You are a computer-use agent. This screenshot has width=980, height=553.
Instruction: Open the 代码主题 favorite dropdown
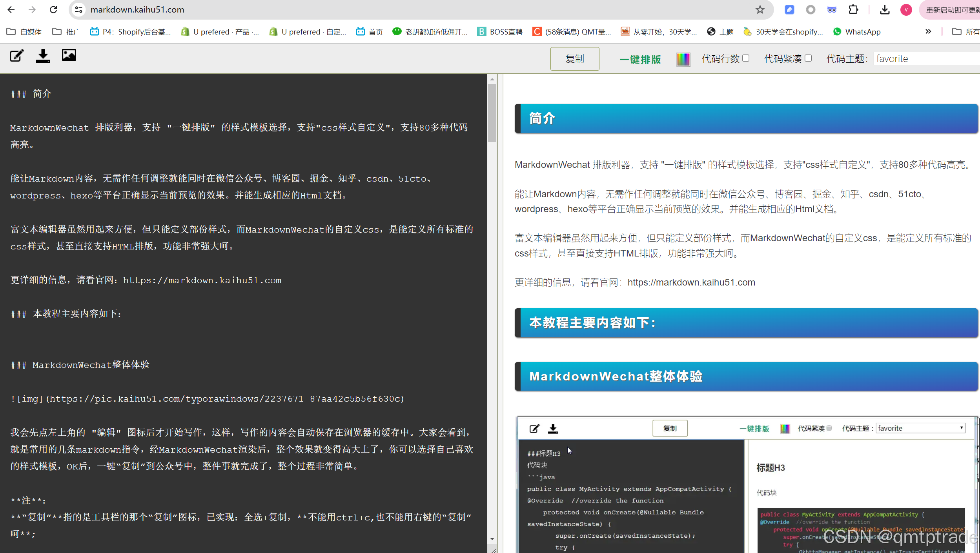(x=926, y=58)
